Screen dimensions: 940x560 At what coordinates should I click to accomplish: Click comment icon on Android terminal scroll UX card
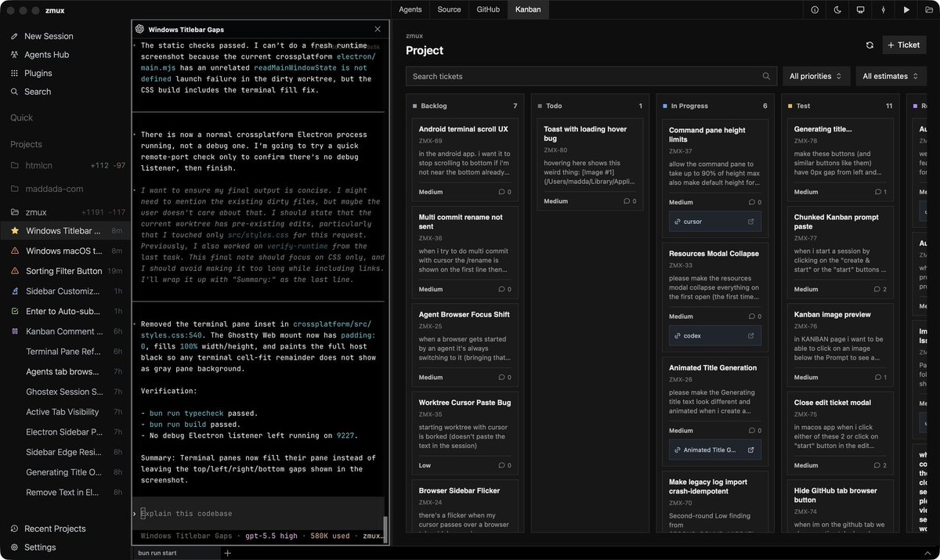click(x=501, y=192)
